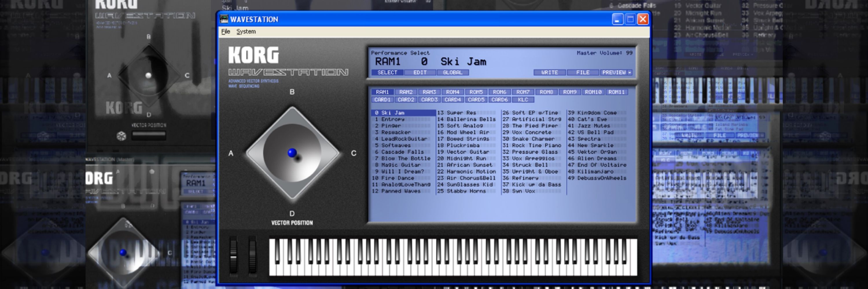This screenshot has width=868, height=289.
Task: Open the GLOBAL page
Action: 453,72
